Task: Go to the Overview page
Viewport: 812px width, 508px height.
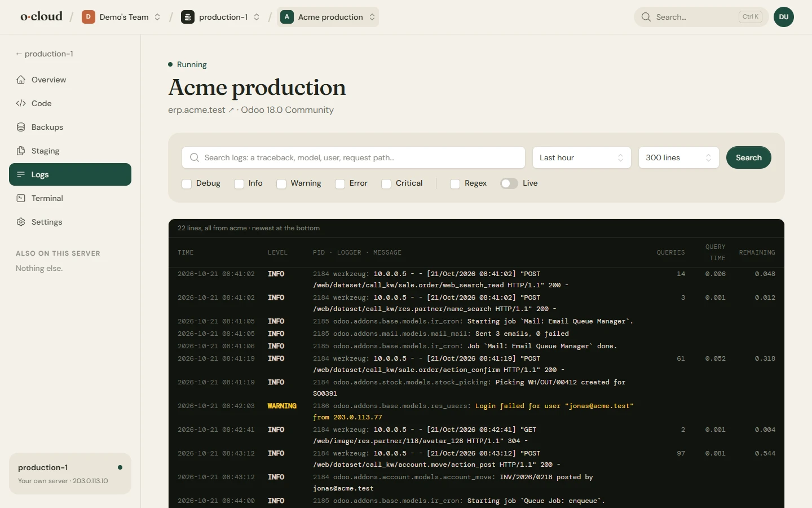Action: 70,80
